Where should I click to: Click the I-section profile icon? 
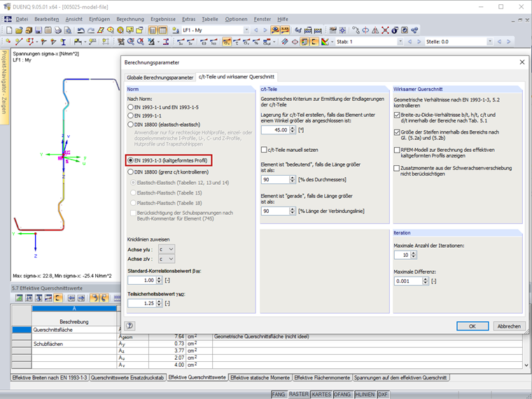(64, 41)
